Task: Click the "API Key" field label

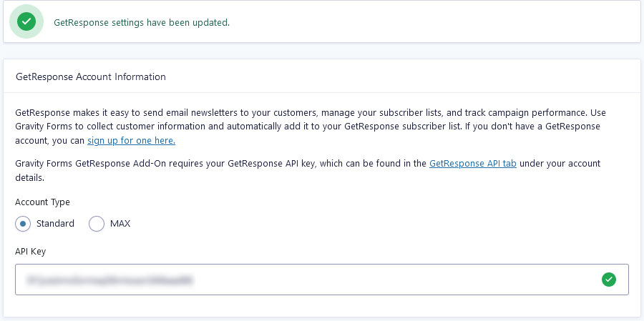Action: [30, 252]
